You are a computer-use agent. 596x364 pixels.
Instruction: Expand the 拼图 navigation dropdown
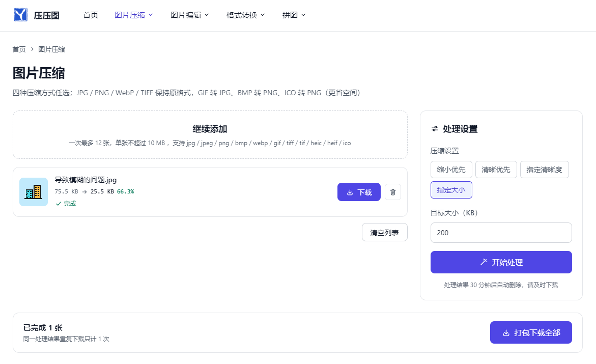coord(294,15)
